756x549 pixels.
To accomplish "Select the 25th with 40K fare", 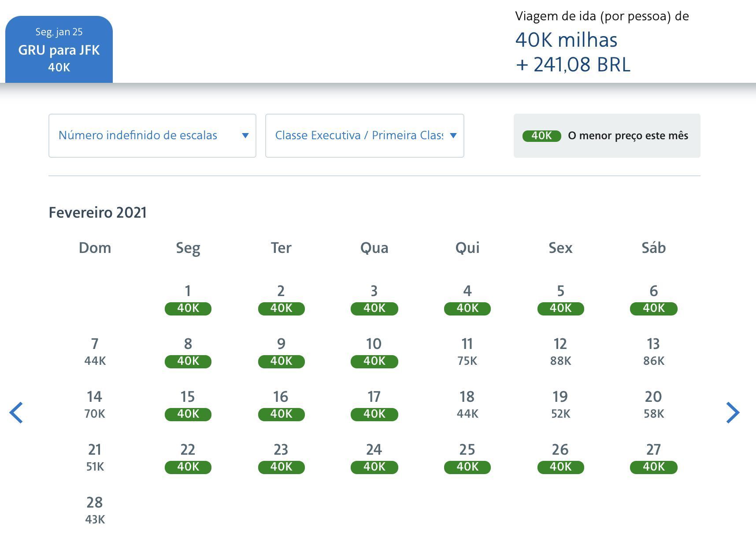I will (x=467, y=458).
